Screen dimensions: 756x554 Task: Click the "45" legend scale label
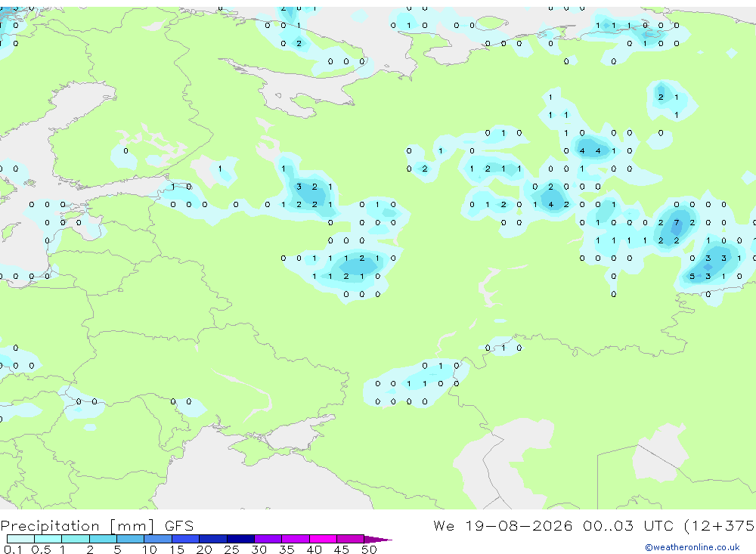tap(342, 549)
